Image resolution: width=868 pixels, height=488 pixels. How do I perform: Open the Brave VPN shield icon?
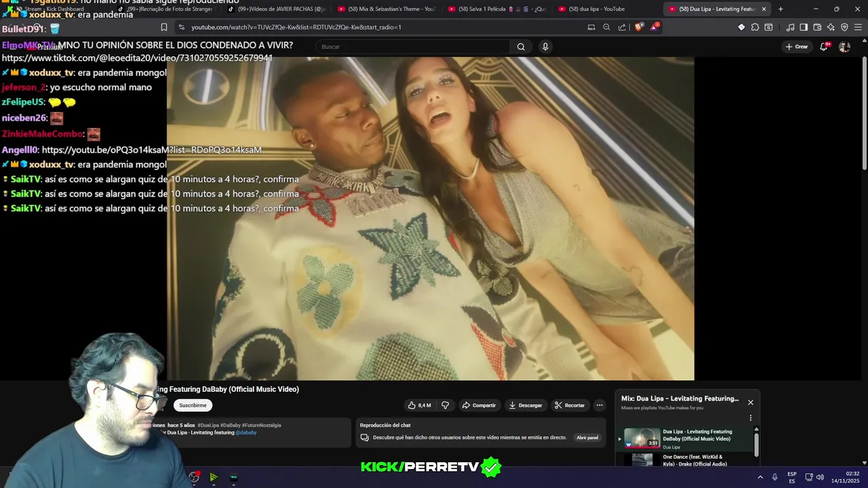(844, 27)
